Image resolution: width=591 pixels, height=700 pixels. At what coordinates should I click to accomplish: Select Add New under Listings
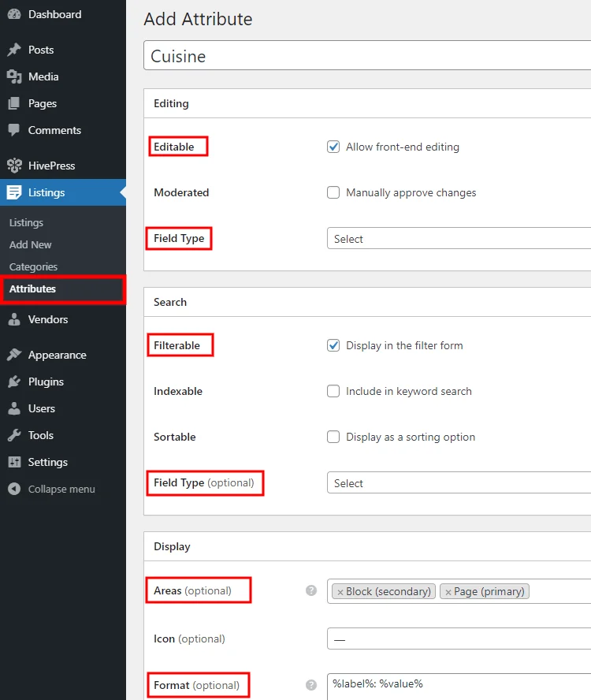[30, 244]
